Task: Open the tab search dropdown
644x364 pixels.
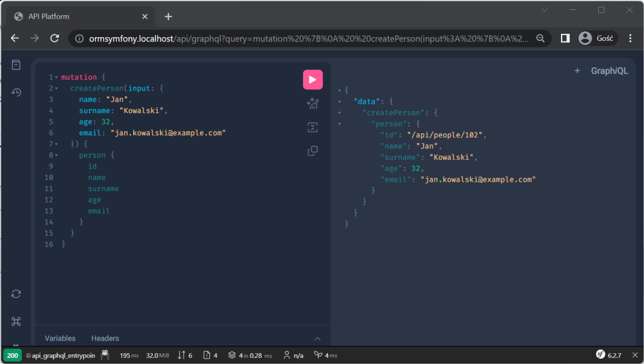Action: (x=545, y=10)
